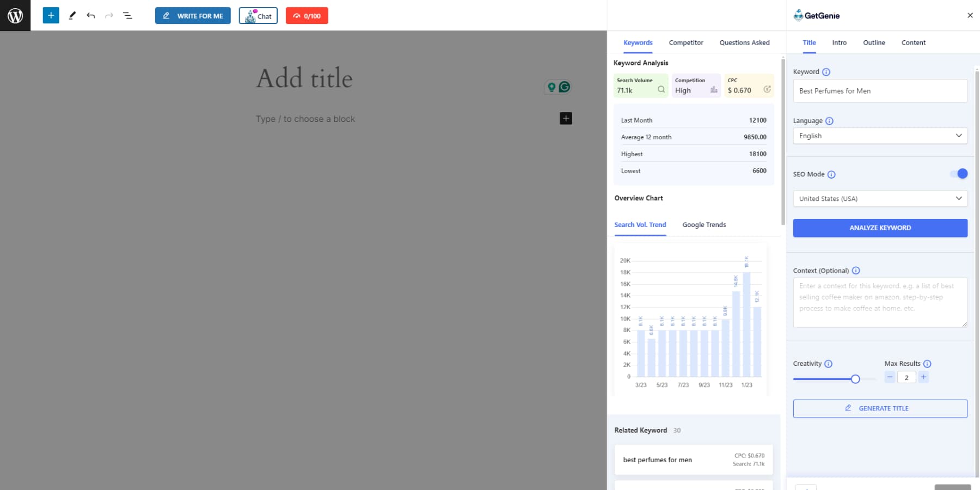Click the Analyze Keyword button
This screenshot has height=490, width=980.
[x=880, y=228]
